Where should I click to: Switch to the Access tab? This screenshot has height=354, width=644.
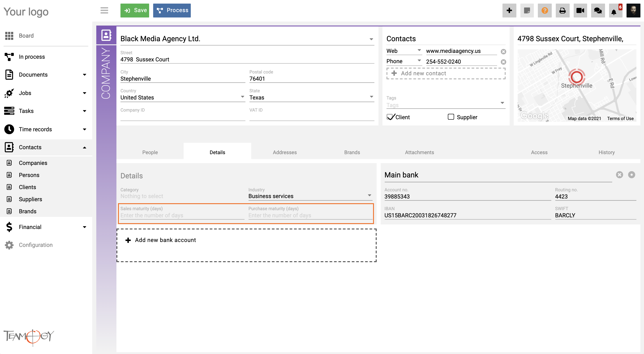pos(539,152)
